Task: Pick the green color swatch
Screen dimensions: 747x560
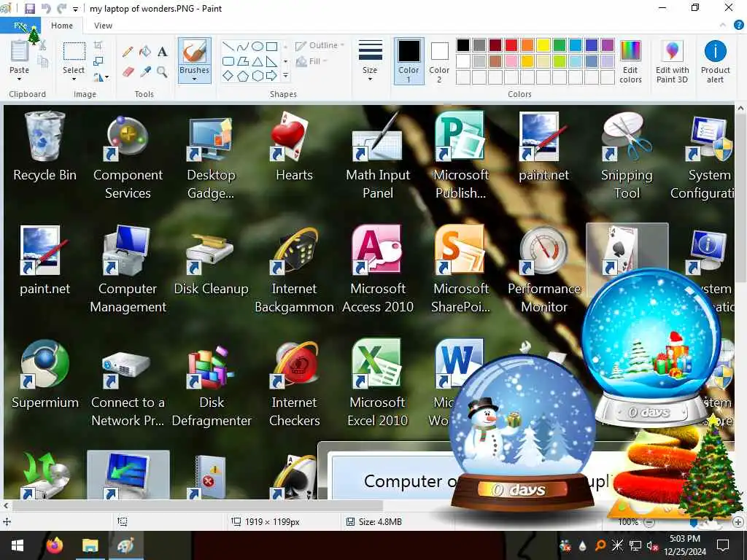Action: (x=560, y=45)
